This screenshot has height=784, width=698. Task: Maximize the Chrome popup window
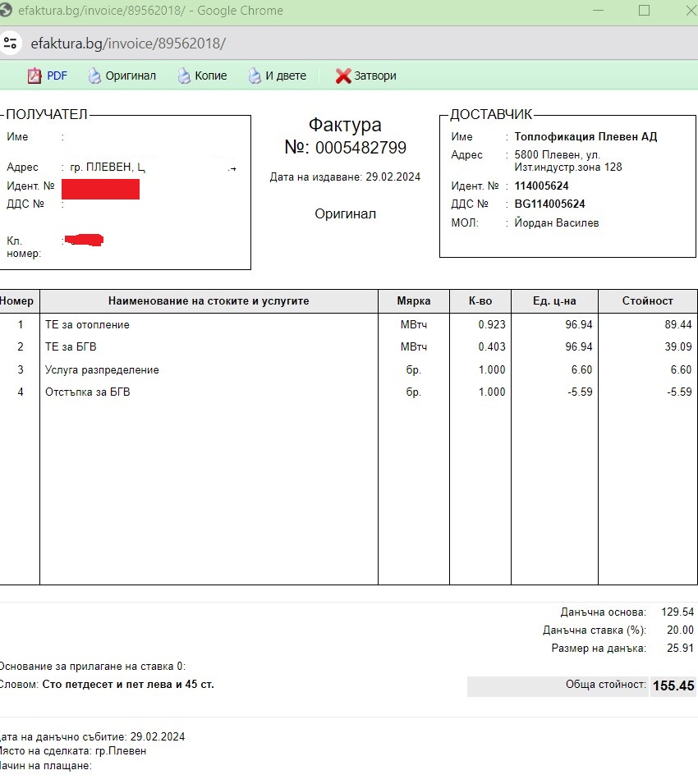tap(644, 11)
